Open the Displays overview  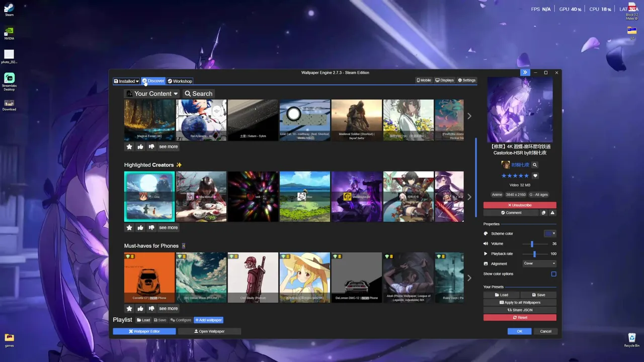tap(445, 80)
